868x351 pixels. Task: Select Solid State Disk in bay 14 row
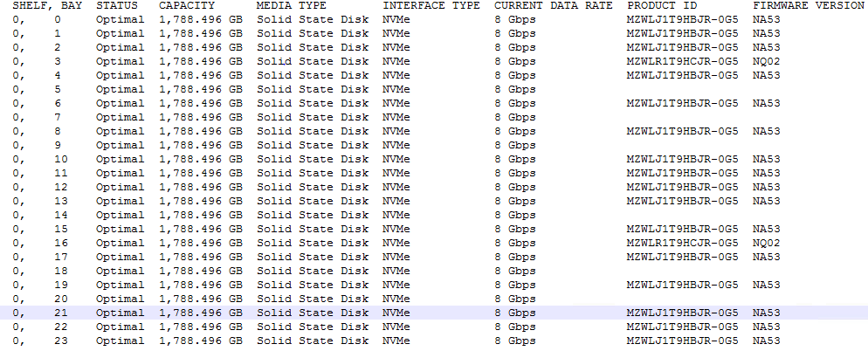312,215
